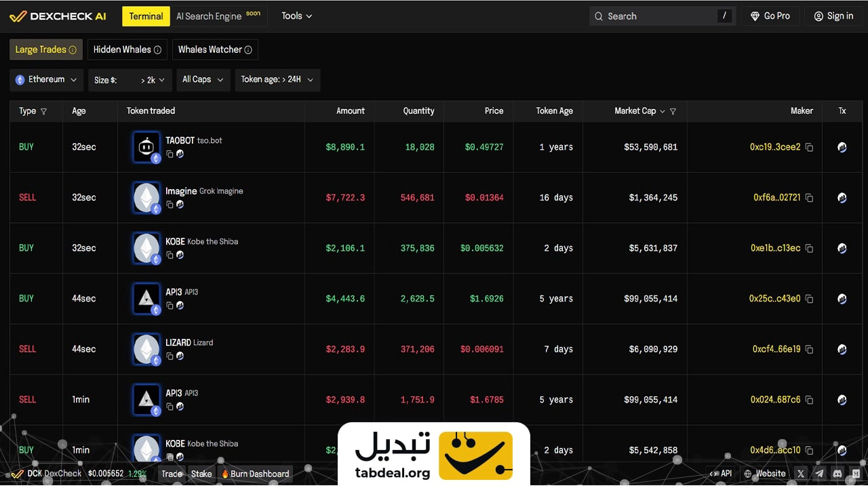Open chart icon under Imagine token
Screen dimensions: 868x488
pos(180,204)
